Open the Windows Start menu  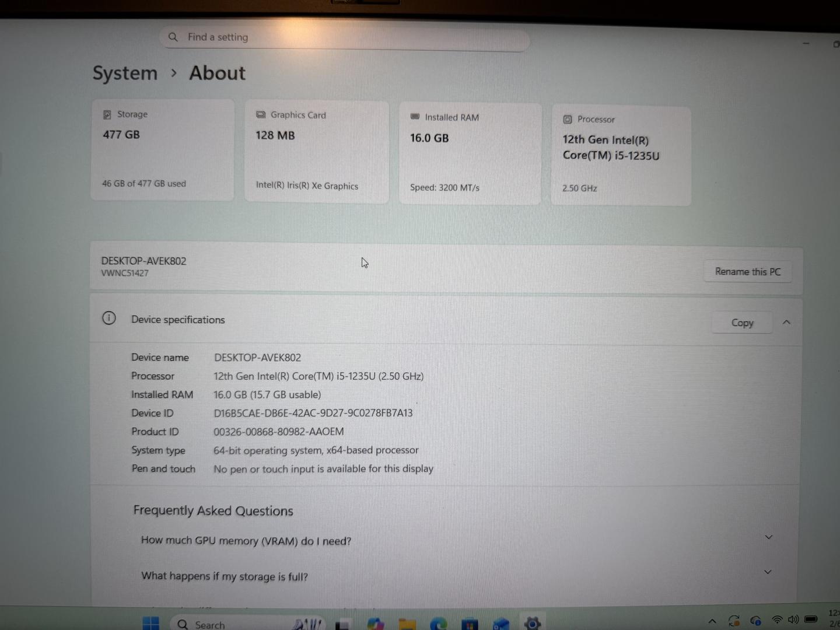pos(150,623)
